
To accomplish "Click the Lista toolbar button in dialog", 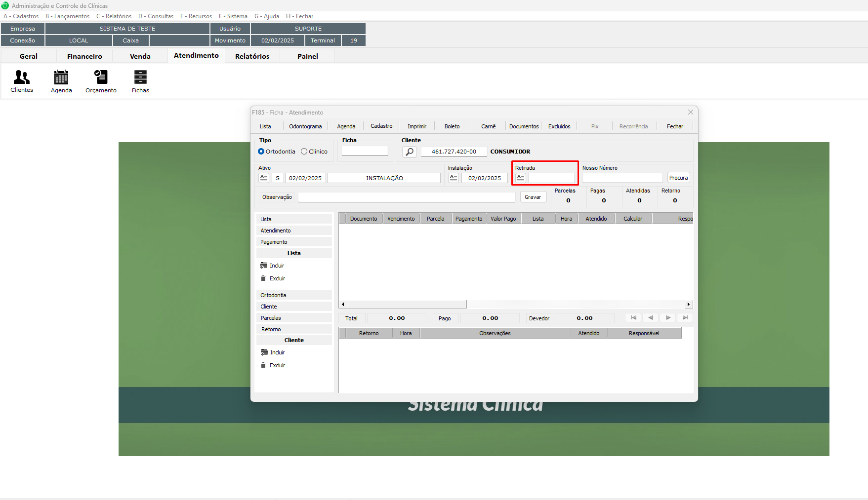I will click(265, 126).
